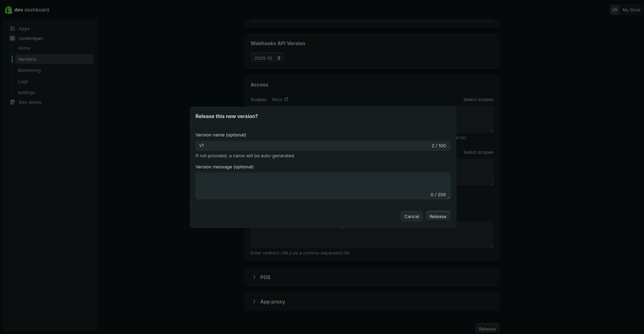Open Settings in the sidebar
The width and height of the screenshot is (644, 334).
click(26, 93)
